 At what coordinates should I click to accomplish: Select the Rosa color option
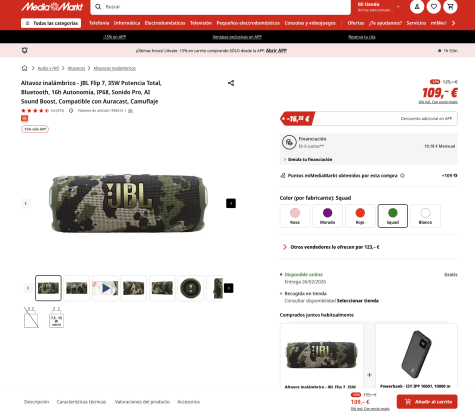pyautogui.click(x=295, y=216)
